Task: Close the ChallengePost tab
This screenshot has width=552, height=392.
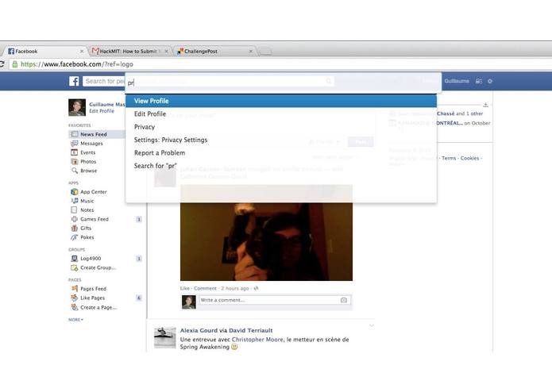Action: click(251, 52)
